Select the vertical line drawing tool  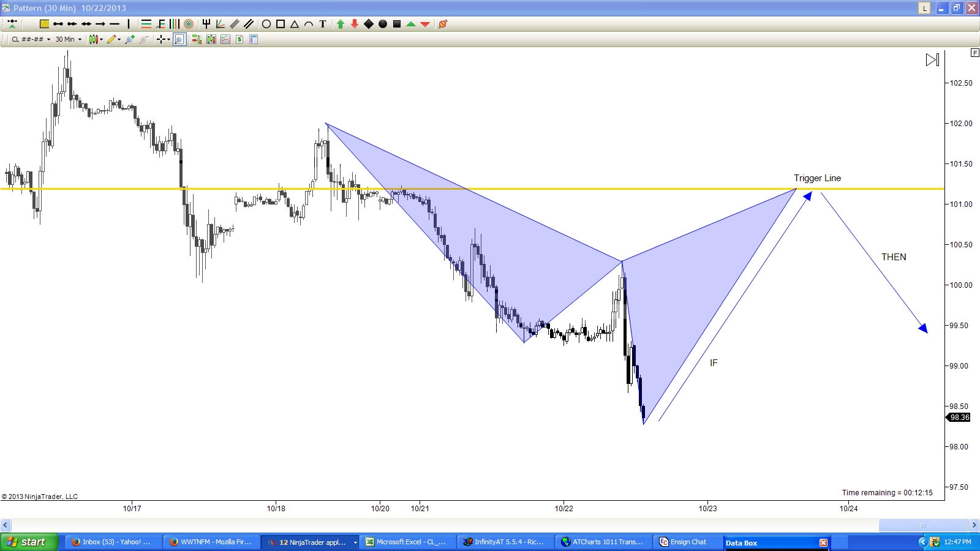(129, 24)
